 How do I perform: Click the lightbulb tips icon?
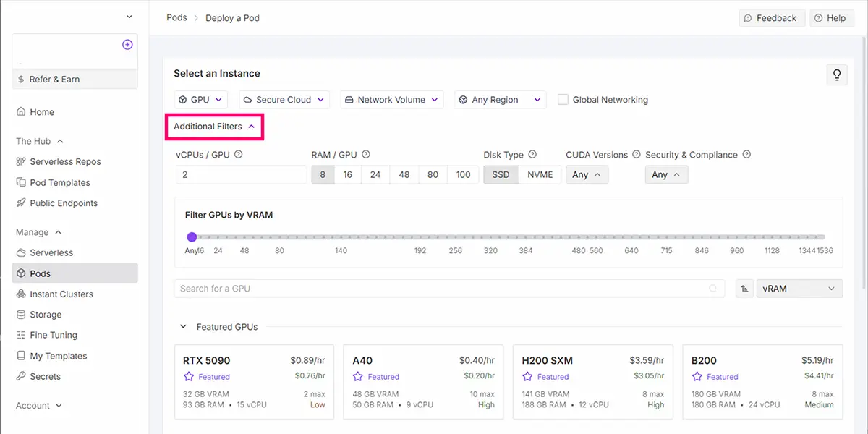[x=837, y=75]
